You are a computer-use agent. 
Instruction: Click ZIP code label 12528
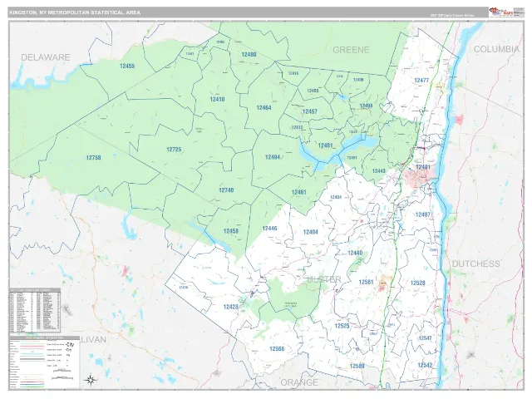(417, 283)
